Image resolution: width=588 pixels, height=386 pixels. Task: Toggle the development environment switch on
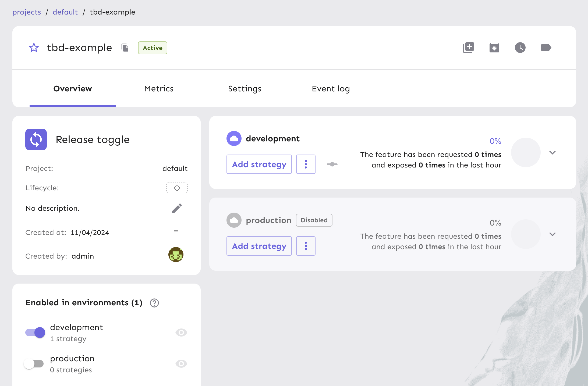click(x=34, y=332)
